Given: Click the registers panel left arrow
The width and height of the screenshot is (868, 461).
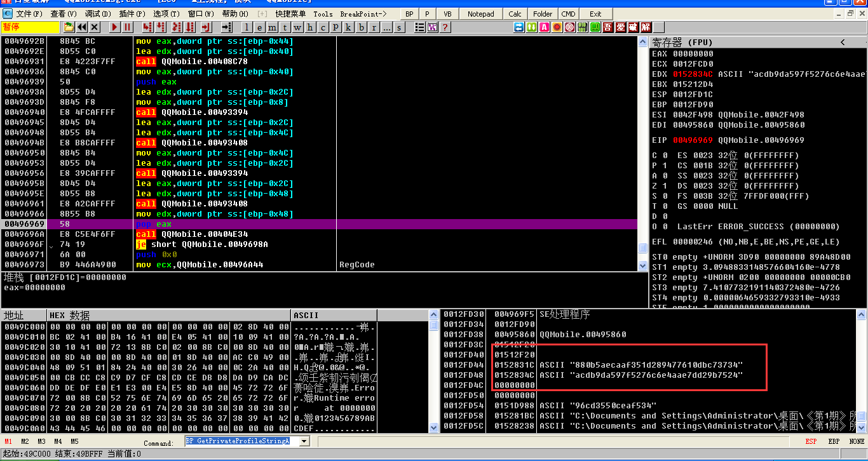Looking at the screenshot, I should pos(843,43).
